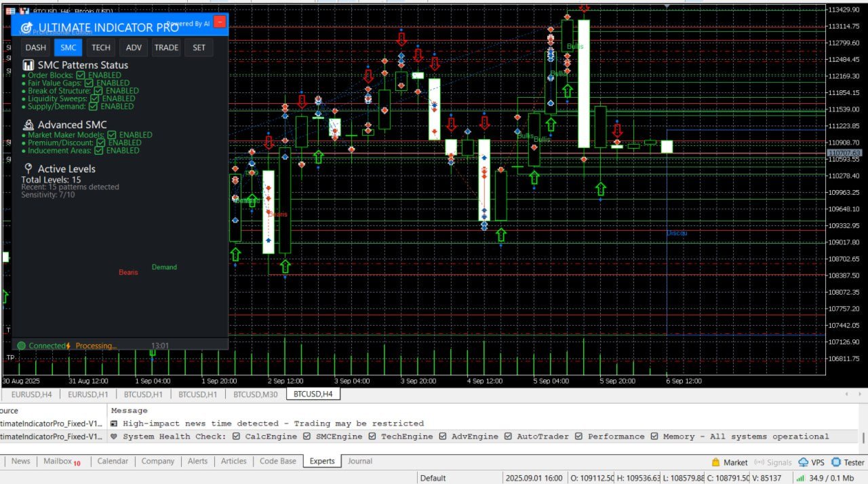Open Market via the shopping bag icon
This screenshot has width=868, height=484.
coord(715,462)
